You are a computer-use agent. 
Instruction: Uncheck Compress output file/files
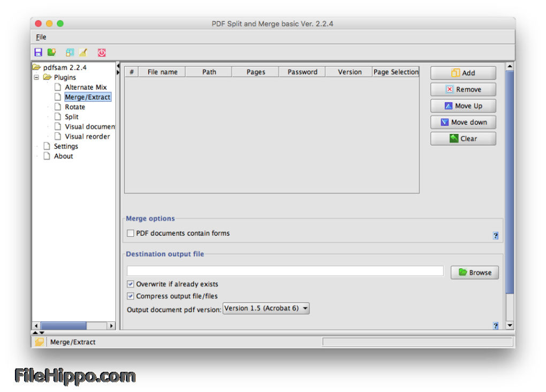point(130,296)
